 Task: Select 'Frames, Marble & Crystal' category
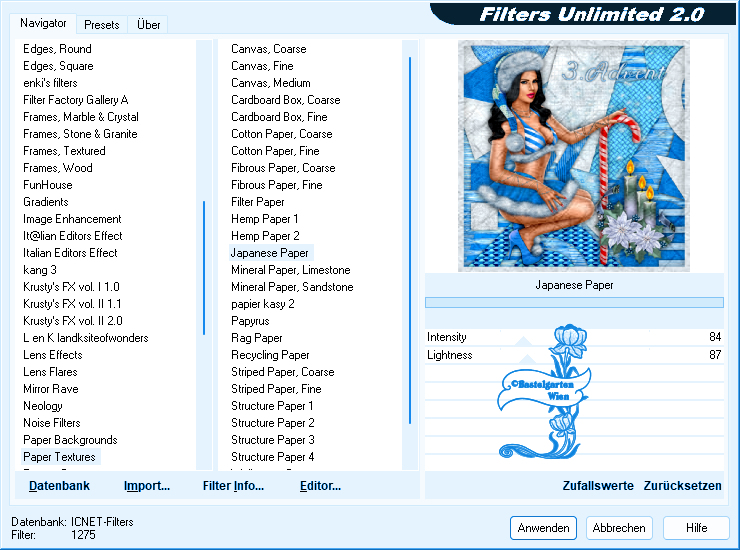81,117
